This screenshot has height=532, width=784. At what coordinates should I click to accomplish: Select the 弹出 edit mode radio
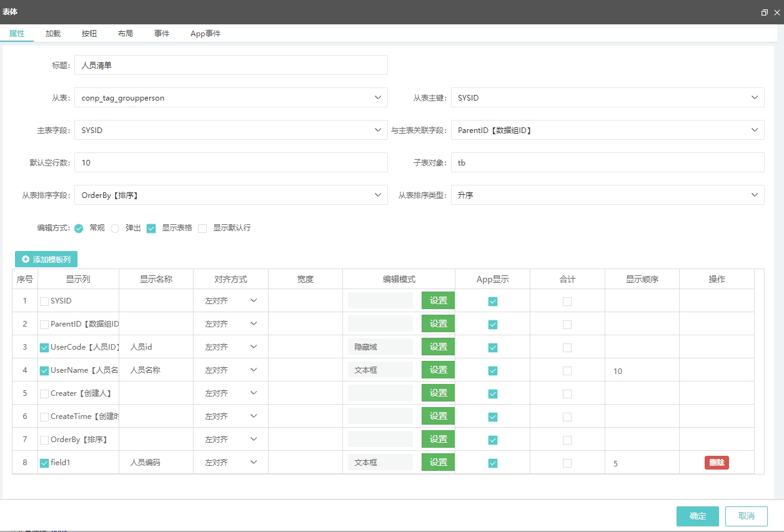tap(115, 228)
